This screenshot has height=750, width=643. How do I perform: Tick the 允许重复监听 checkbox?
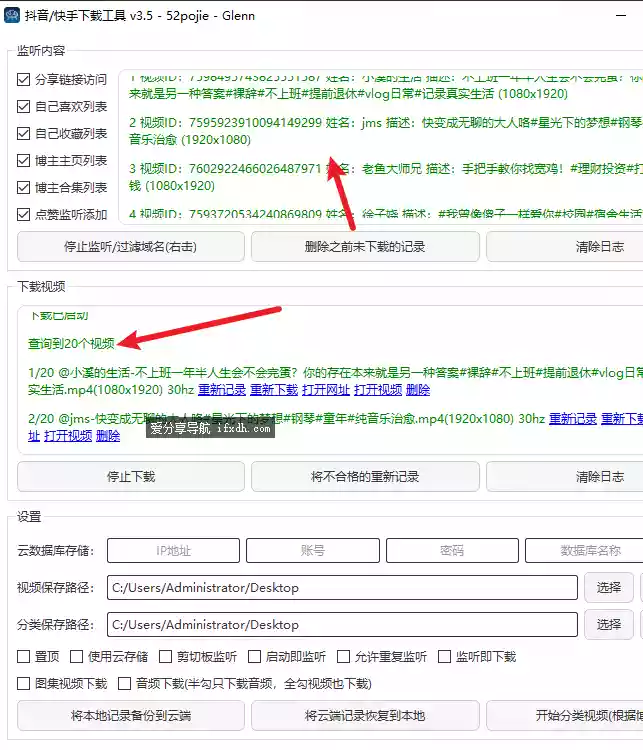(x=344, y=656)
